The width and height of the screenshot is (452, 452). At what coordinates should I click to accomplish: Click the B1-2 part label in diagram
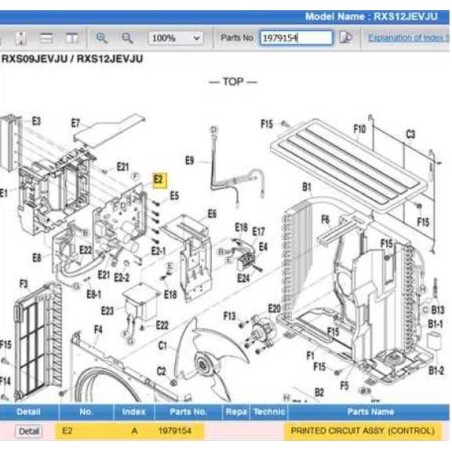pos(436,370)
